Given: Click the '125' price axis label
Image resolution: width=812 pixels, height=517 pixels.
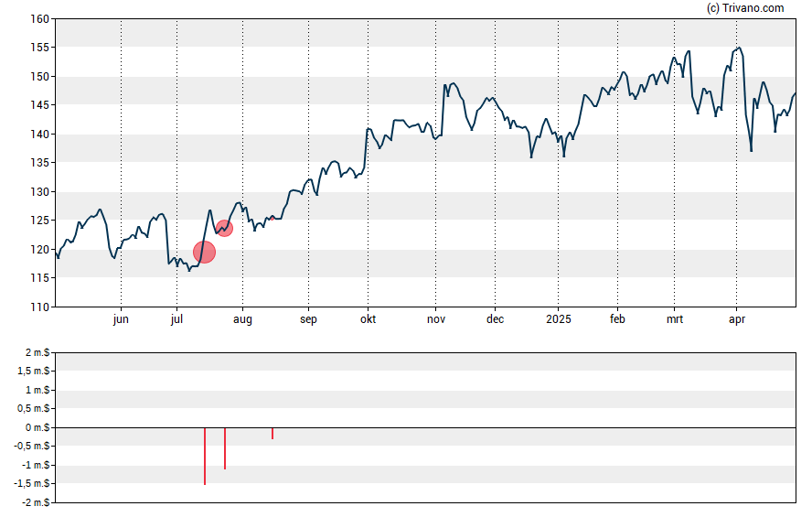Looking at the screenshot, I should [x=40, y=221].
